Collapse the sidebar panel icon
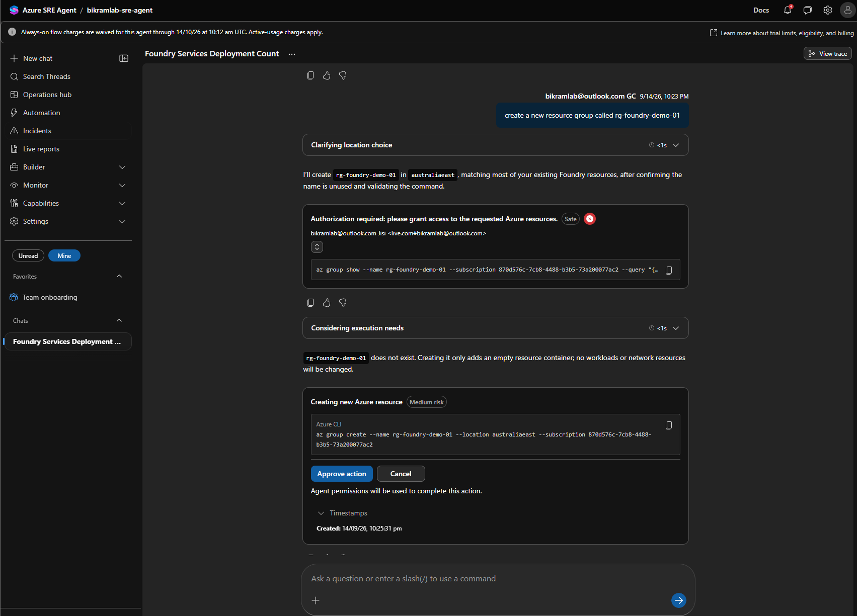 pyautogui.click(x=124, y=58)
